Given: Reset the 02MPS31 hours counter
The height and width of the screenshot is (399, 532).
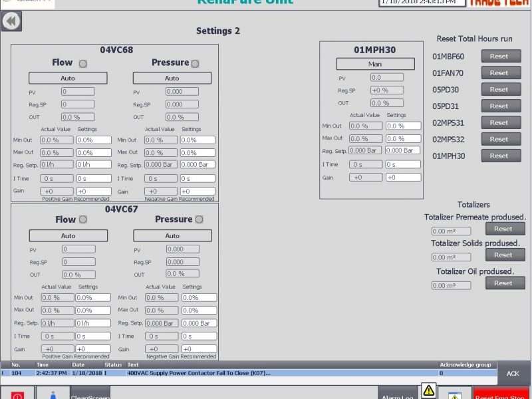Looking at the screenshot, I should coord(501,122).
